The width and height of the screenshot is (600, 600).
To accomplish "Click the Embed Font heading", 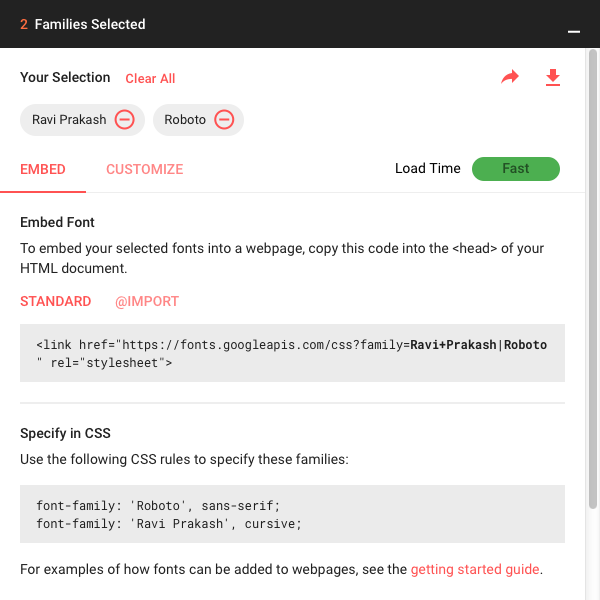I will (x=57, y=222).
